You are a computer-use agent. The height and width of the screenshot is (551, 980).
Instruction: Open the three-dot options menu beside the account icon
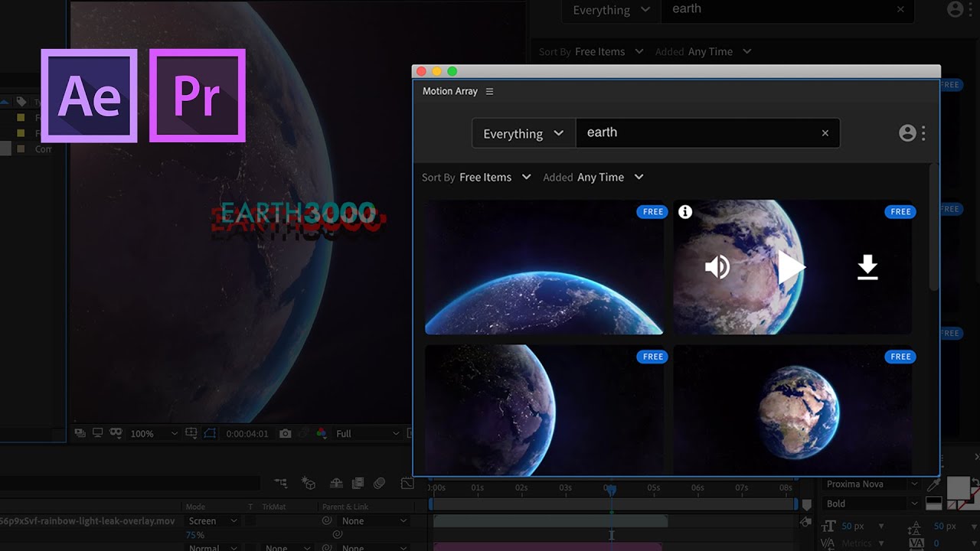point(923,133)
